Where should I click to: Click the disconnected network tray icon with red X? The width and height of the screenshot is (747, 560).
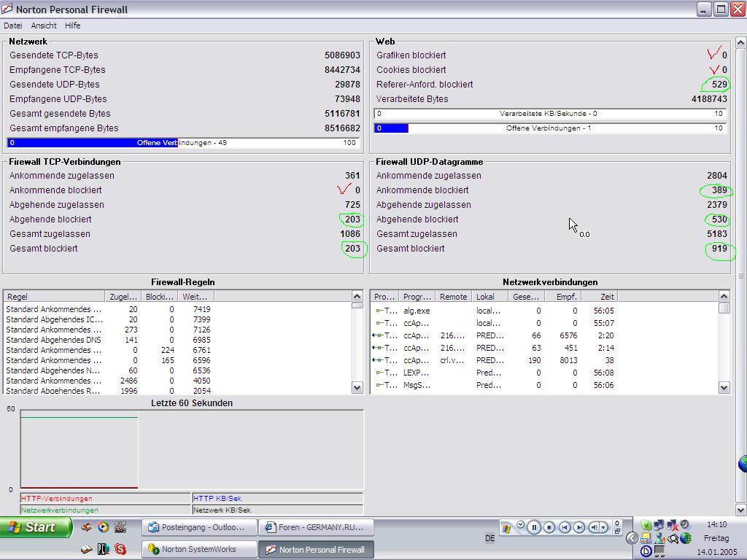point(672,525)
